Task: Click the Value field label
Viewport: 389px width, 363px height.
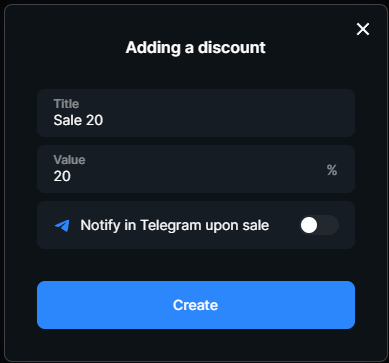Action: click(69, 160)
